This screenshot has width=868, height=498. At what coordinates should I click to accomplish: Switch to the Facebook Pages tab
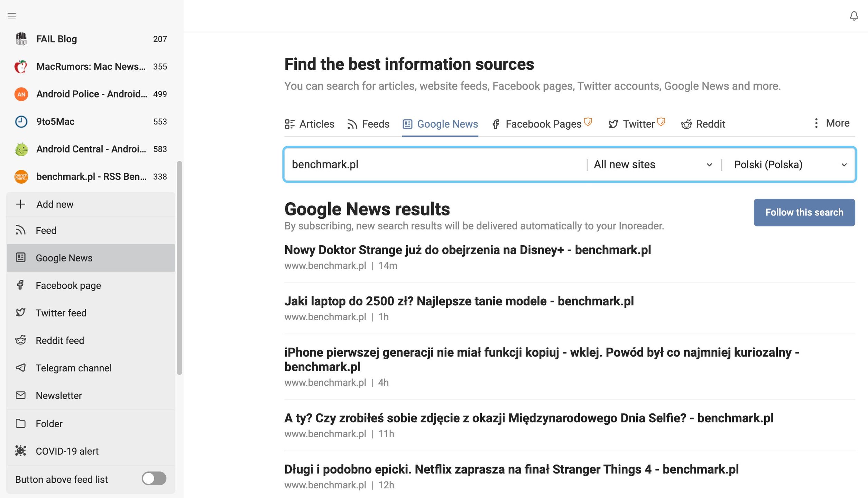point(542,124)
